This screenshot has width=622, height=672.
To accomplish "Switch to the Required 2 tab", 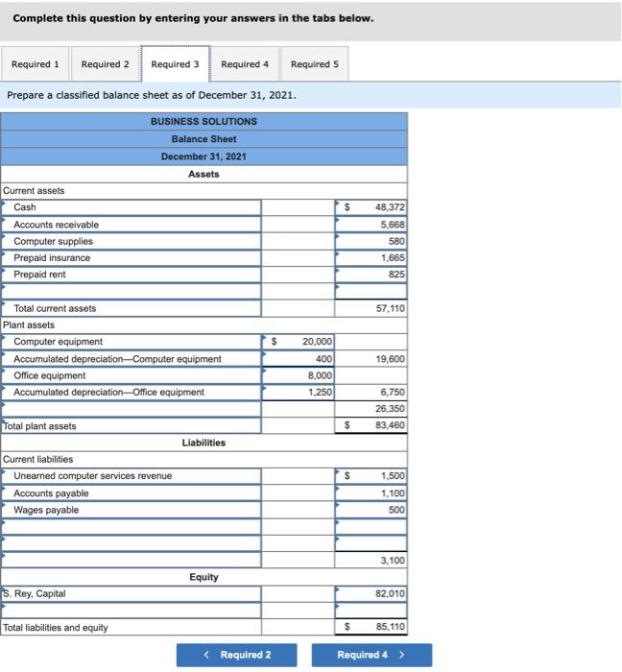I will [x=105, y=64].
